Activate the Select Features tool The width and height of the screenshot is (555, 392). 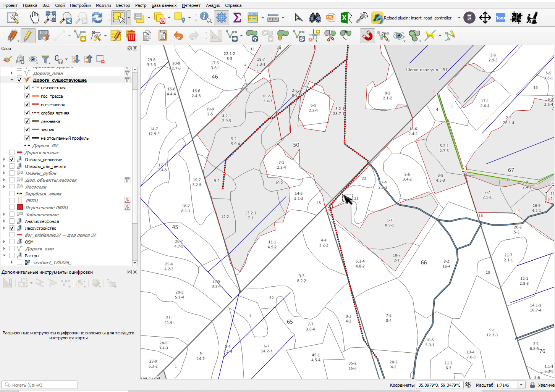(x=119, y=18)
